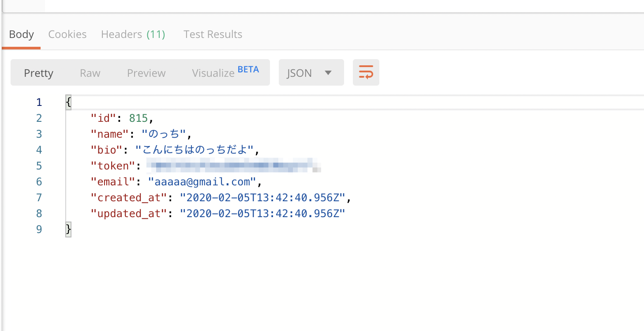The width and height of the screenshot is (644, 331).
Task: Click the id value 815
Action: (x=139, y=118)
